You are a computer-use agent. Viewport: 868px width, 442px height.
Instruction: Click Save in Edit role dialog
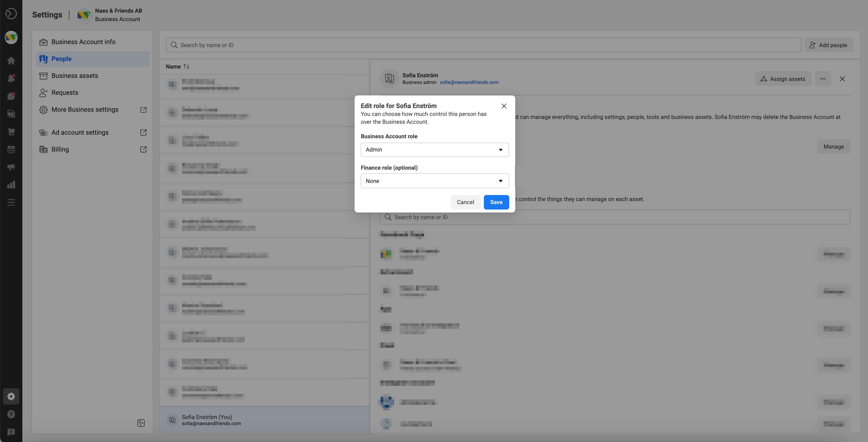(496, 202)
